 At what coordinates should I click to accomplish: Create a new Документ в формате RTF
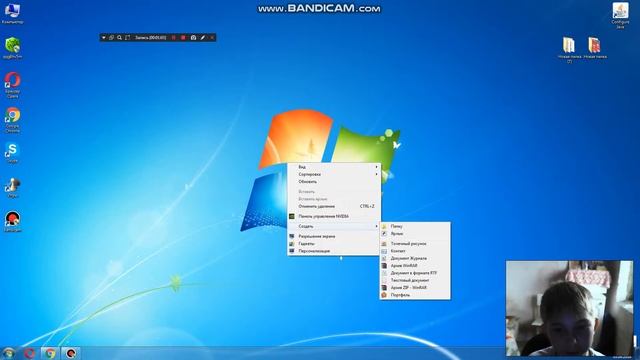coord(415,273)
